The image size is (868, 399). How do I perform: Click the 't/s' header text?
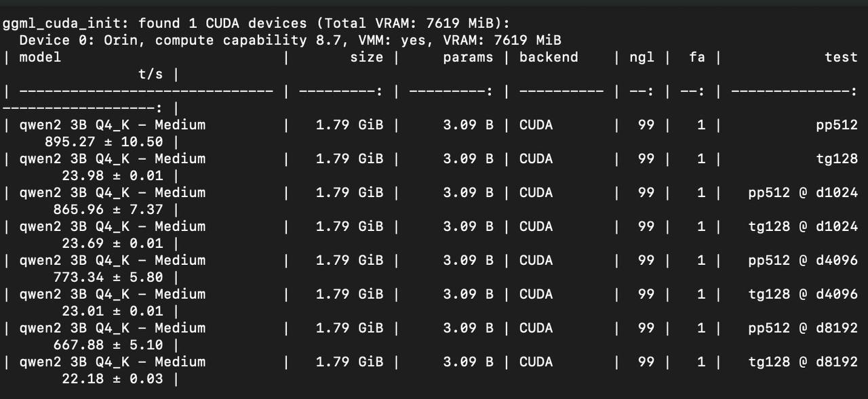pos(151,75)
